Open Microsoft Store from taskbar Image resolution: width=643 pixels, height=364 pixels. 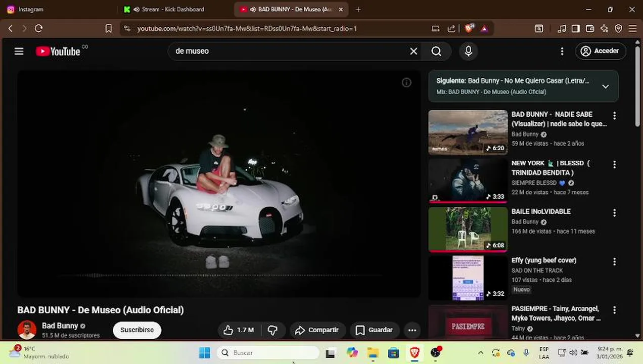pos(393,353)
